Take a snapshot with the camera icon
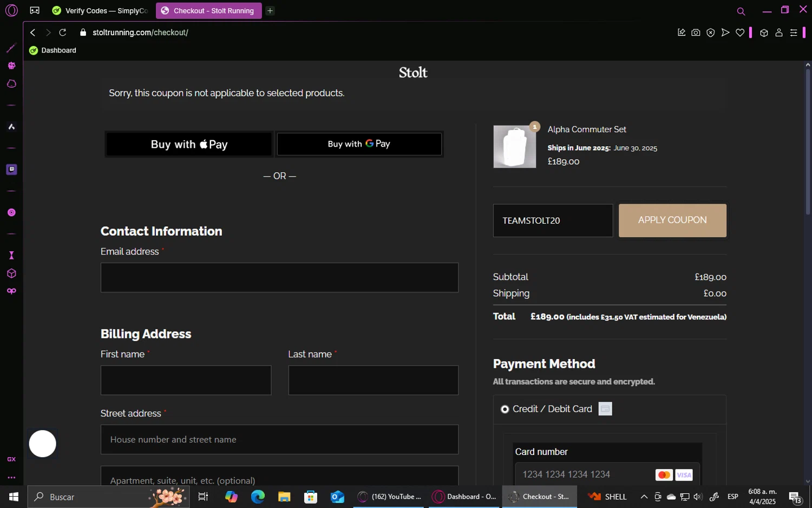Viewport: 812px width, 508px height. tap(696, 32)
